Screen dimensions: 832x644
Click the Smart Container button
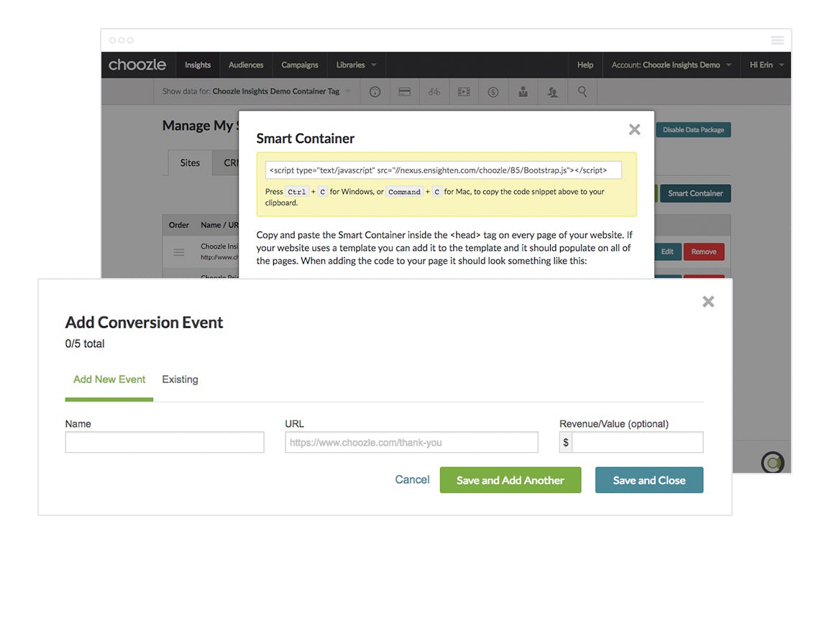point(695,193)
